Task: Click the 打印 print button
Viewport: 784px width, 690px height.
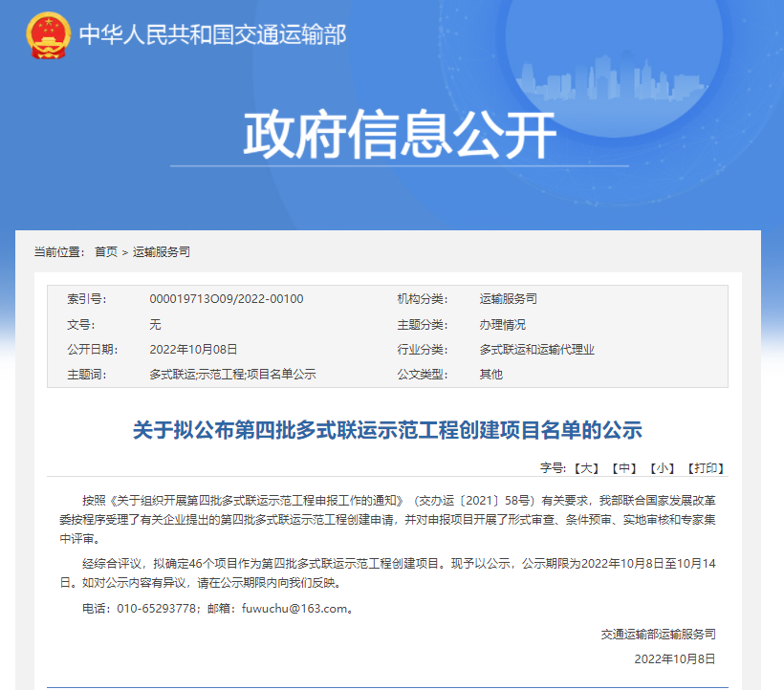Action: pyautogui.click(x=706, y=468)
